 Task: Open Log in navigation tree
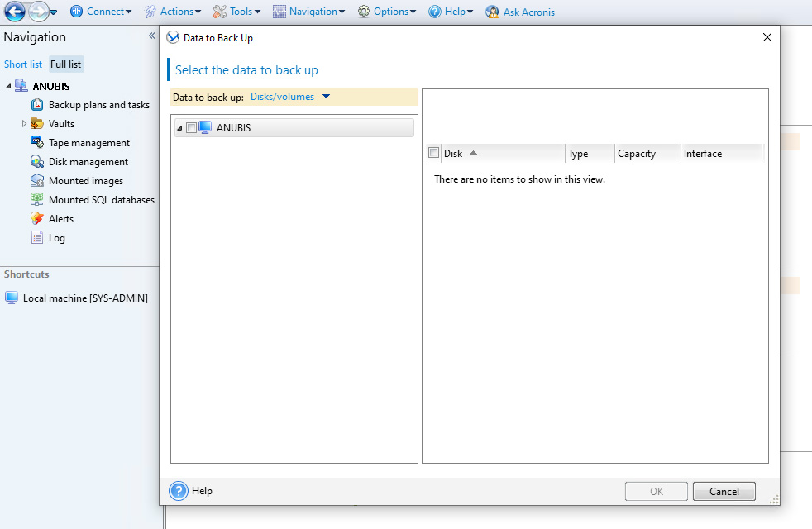click(x=57, y=238)
